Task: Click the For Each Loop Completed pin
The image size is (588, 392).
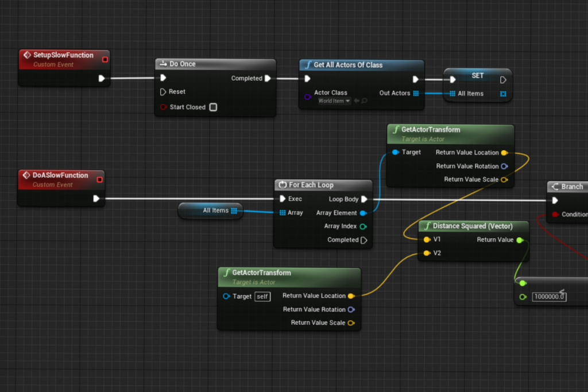Action: 363,240
